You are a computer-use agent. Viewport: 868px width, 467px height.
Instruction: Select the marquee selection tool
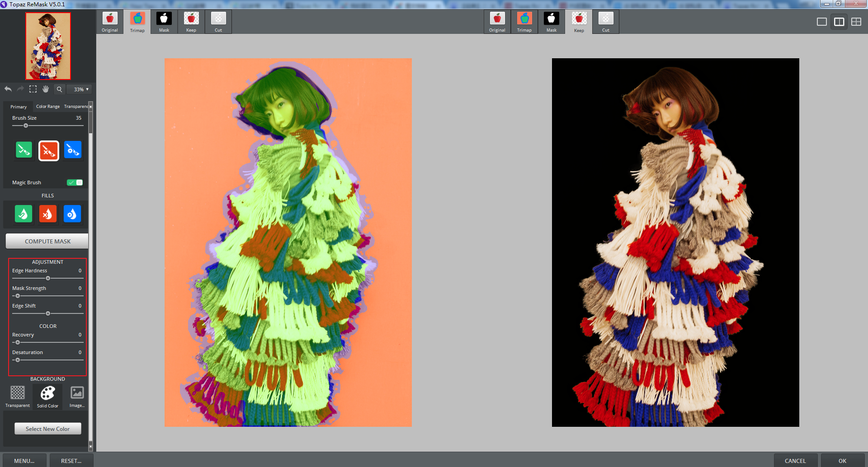click(33, 89)
